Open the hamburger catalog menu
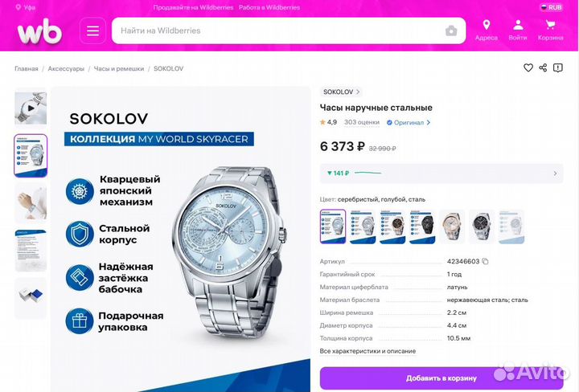Image resolution: width=579 pixels, height=392 pixels. pos(92,31)
